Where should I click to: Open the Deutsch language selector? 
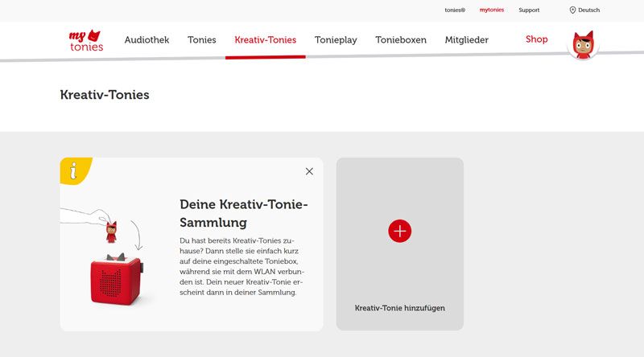(x=584, y=10)
